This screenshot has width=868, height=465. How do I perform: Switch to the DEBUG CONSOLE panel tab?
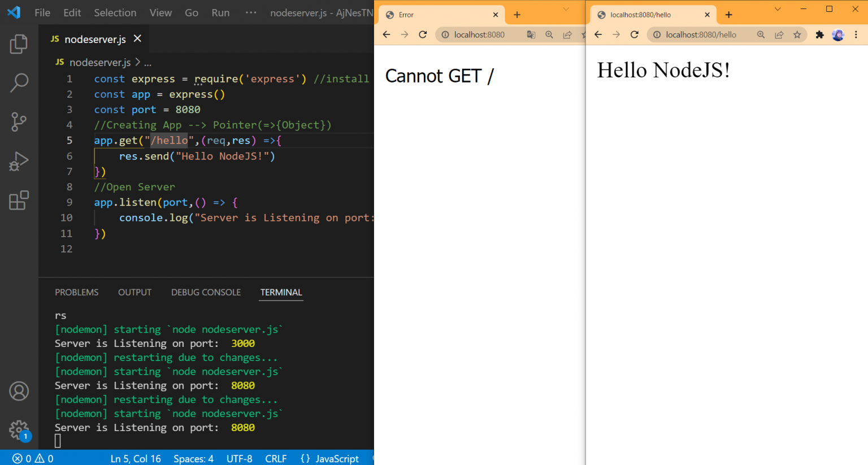206,292
